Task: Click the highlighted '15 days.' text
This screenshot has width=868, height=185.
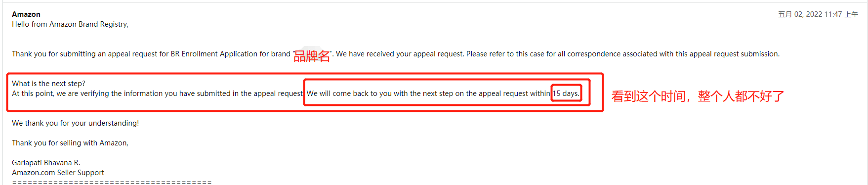Action: pyautogui.click(x=566, y=93)
